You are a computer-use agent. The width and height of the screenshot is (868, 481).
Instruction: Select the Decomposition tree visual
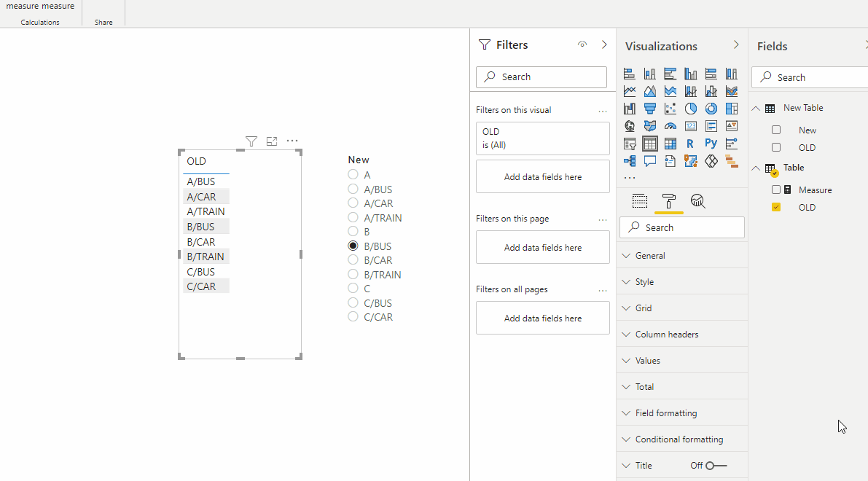coord(630,161)
